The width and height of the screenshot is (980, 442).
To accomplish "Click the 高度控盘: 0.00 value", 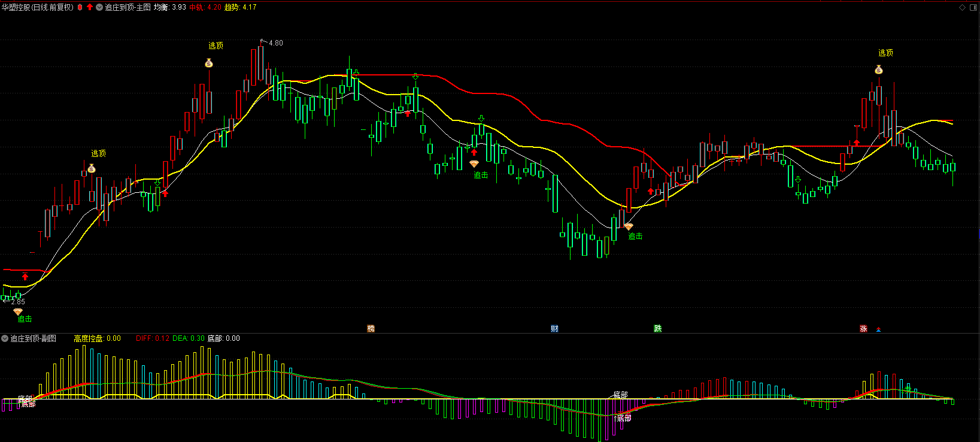I will 97,338.
